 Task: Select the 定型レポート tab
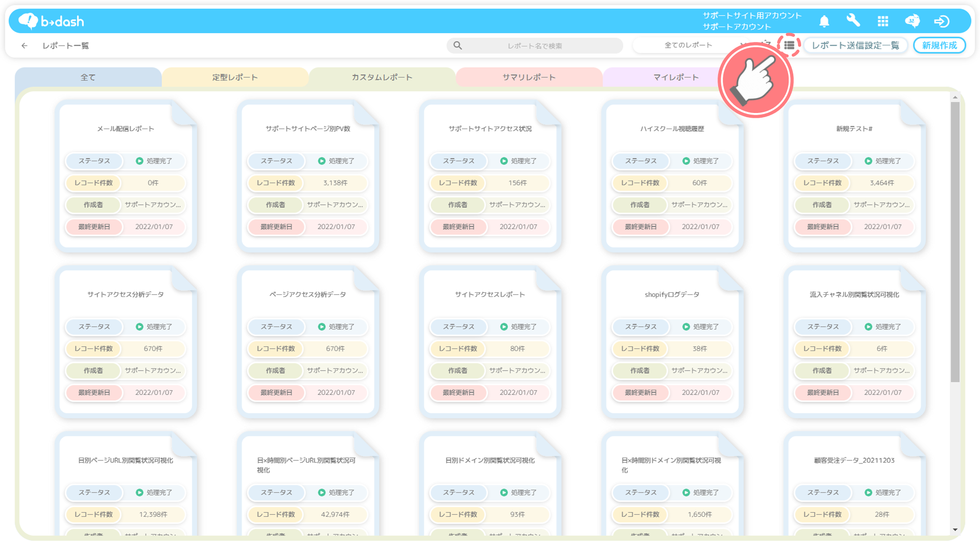click(235, 77)
